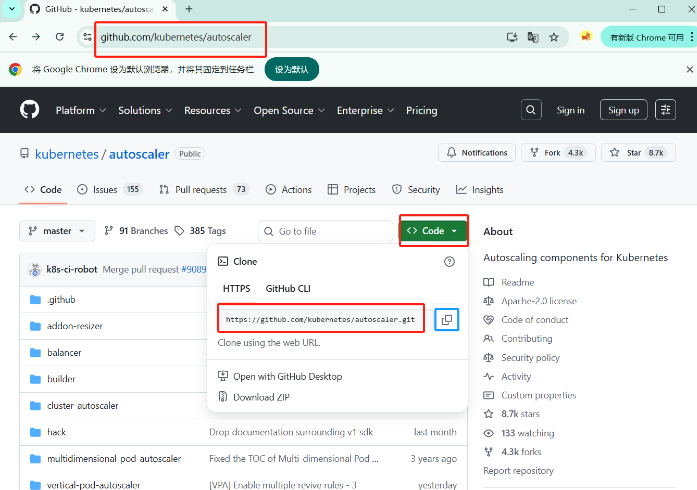697x490 pixels.
Task: Click the browser profile avatar icon
Action: [586, 37]
